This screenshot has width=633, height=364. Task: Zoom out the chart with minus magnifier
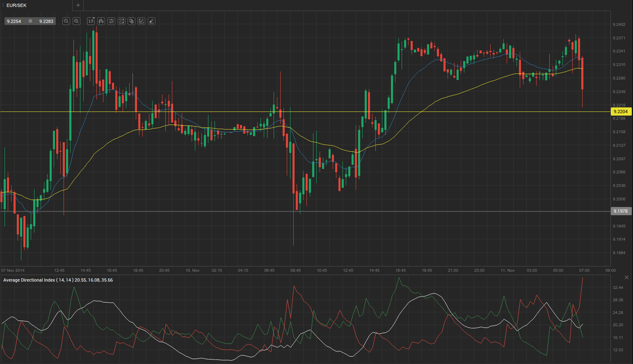pyautogui.click(x=66, y=21)
